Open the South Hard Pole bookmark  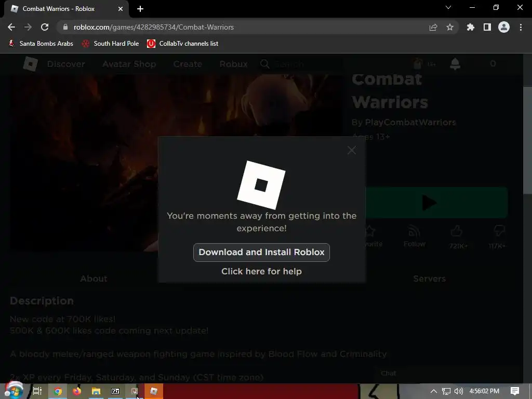[111, 44]
